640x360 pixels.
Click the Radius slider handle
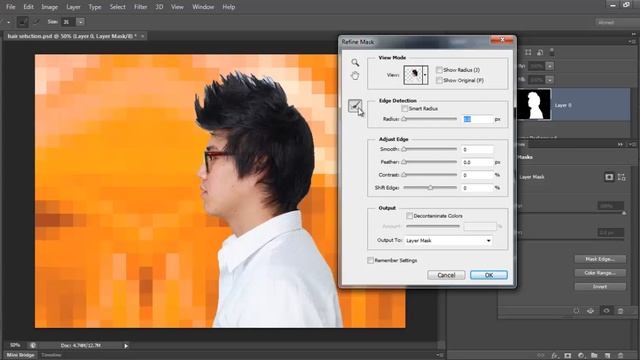[x=404, y=119]
